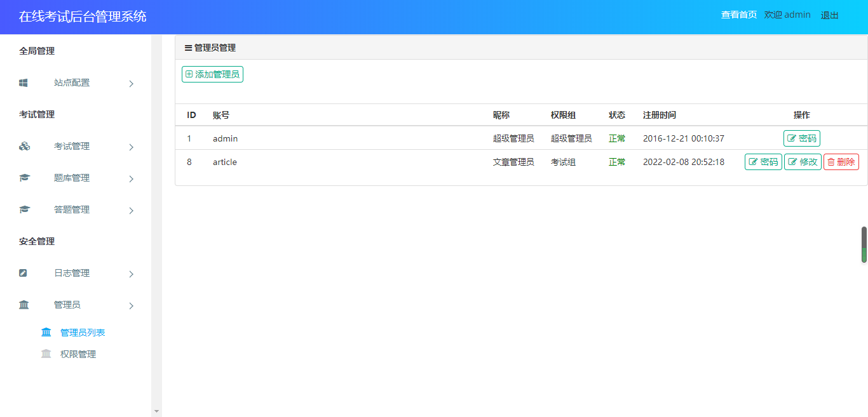Click 修改 button for article account

pos(803,162)
